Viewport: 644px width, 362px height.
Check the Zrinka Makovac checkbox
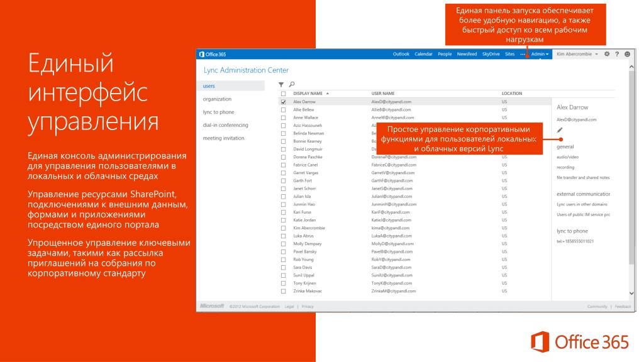pyautogui.click(x=284, y=291)
